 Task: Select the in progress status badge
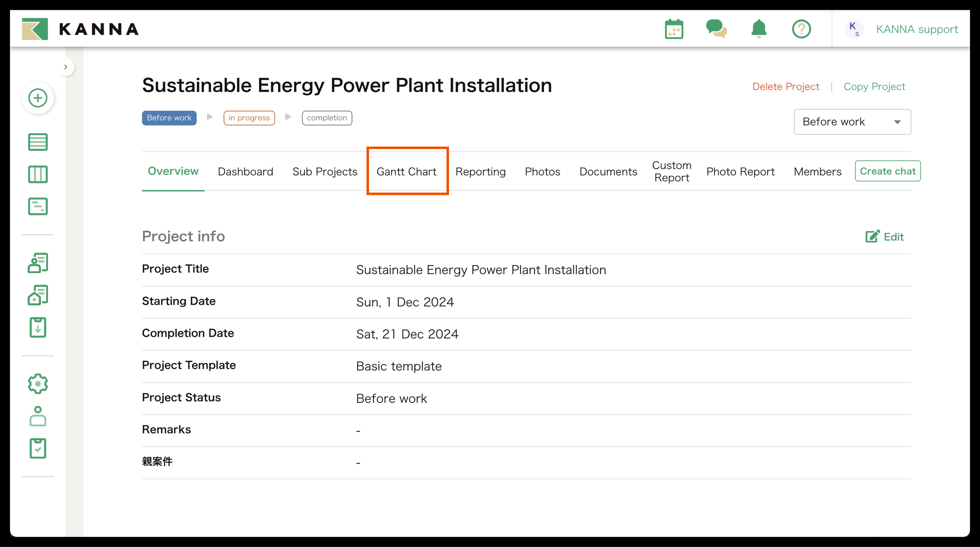point(249,118)
